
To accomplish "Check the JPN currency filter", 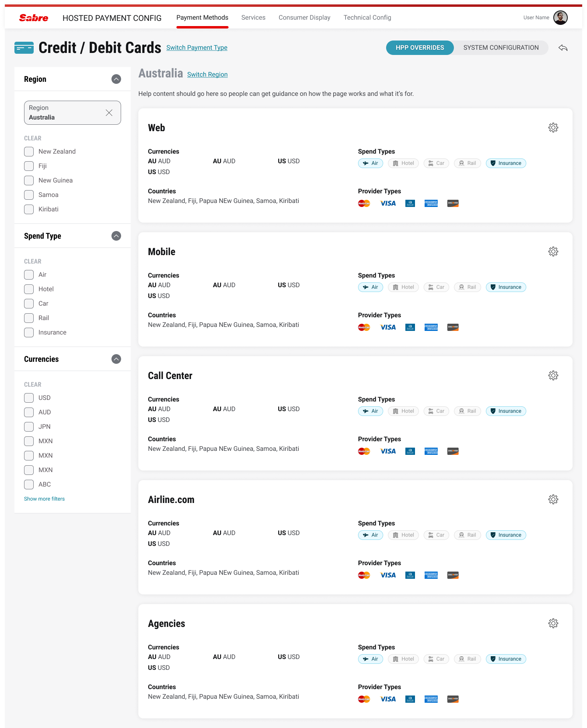I will point(29,427).
